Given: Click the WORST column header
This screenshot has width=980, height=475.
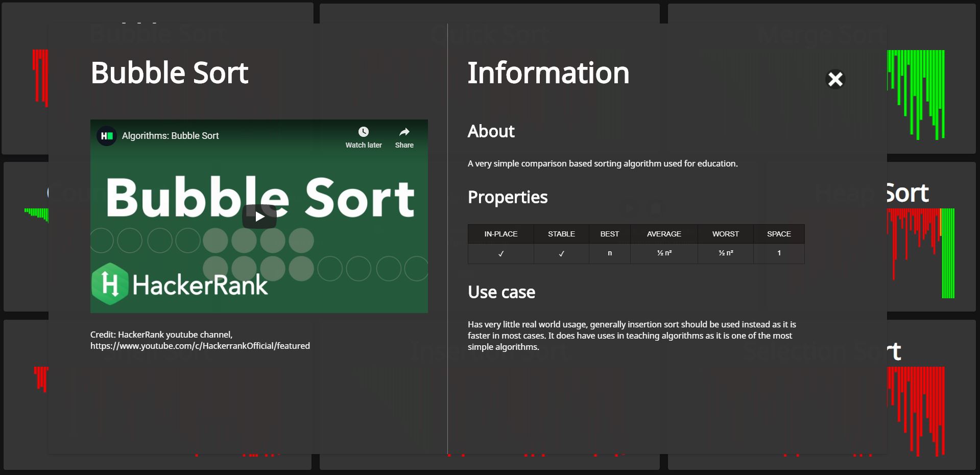Looking at the screenshot, I should click(726, 234).
